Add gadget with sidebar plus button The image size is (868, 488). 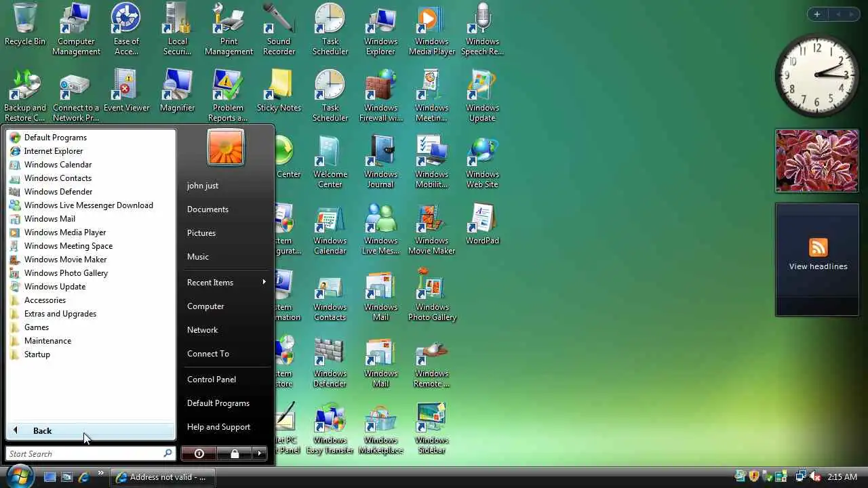pos(816,14)
